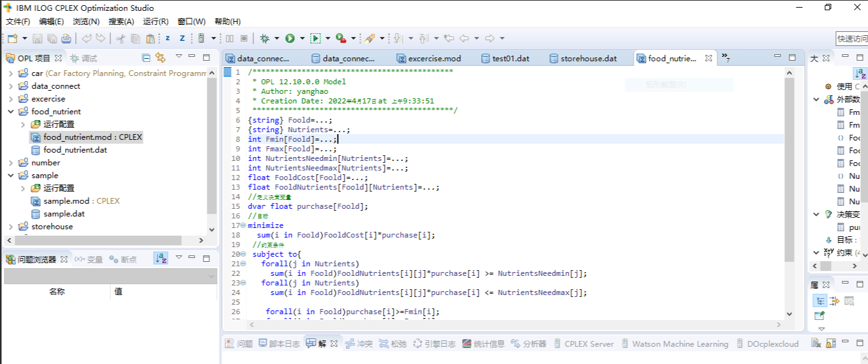Image resolution: width=868 pixels, height=364 pixels.
Task: Click the Redo arrow icon
Action: (x=100, y=38)
